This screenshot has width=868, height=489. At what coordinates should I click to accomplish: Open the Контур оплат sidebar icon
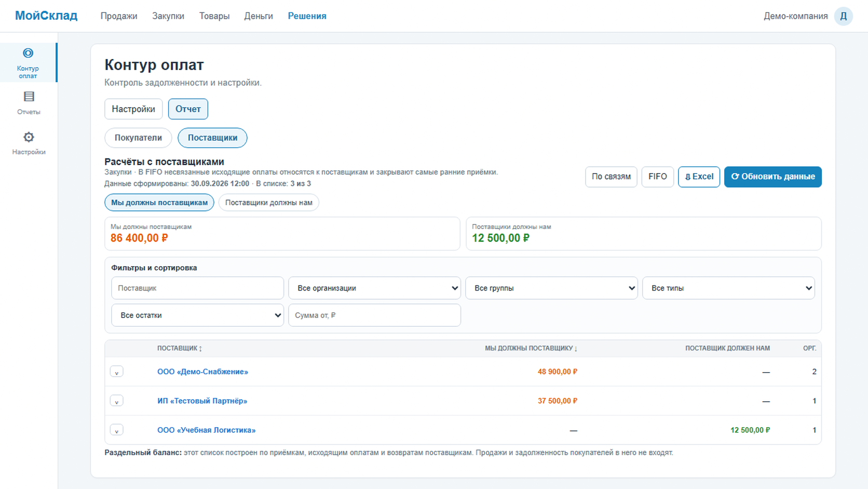[28, 62]
